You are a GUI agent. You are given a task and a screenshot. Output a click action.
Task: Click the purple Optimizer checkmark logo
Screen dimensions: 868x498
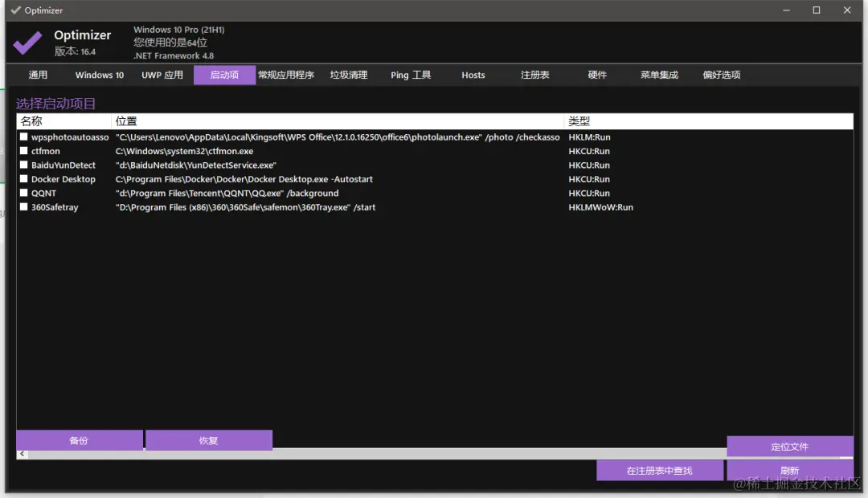[27, 43]
